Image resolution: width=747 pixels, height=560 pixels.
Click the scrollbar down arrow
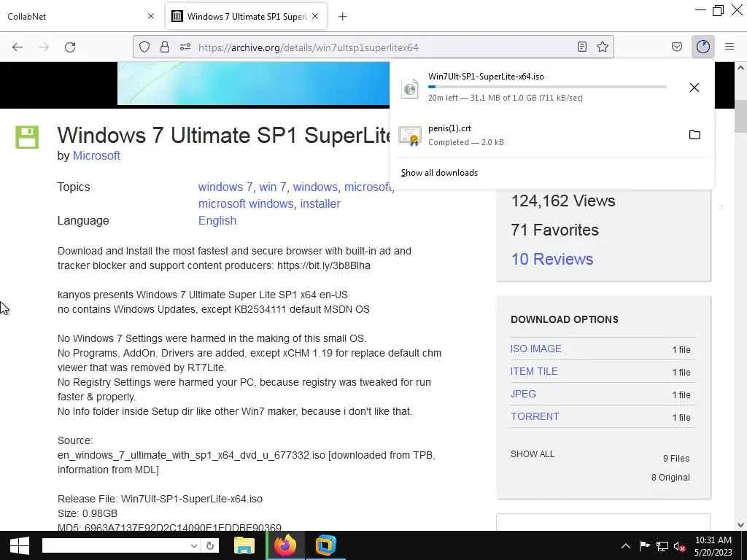coord(740,525)
